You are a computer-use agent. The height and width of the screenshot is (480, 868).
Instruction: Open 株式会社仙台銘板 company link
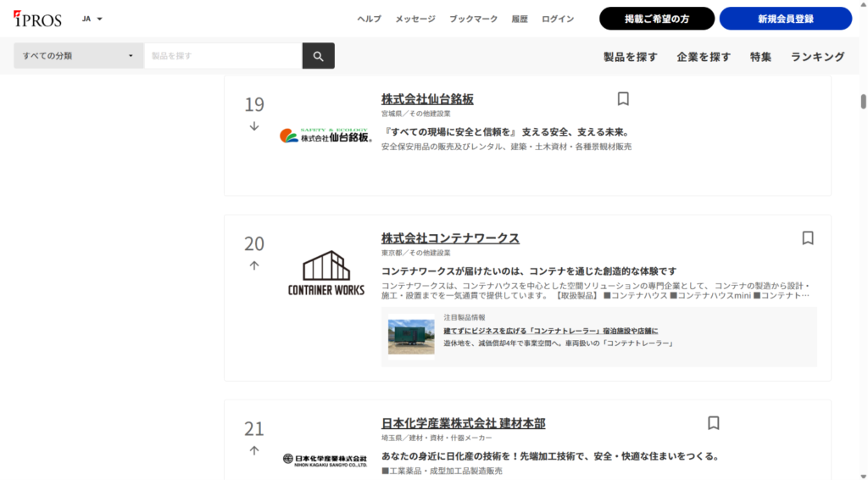click(x=427, y=99)
